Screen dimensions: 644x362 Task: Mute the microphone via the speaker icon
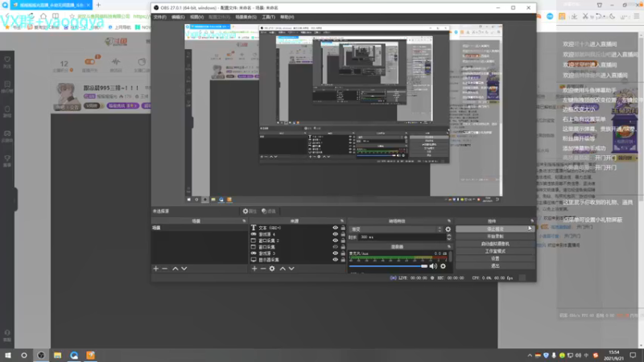[433, 266]
